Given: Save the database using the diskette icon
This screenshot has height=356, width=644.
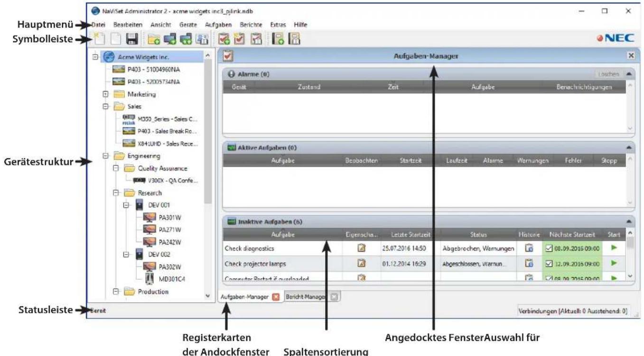Looking at the screenshot, I should coord(132,39).
